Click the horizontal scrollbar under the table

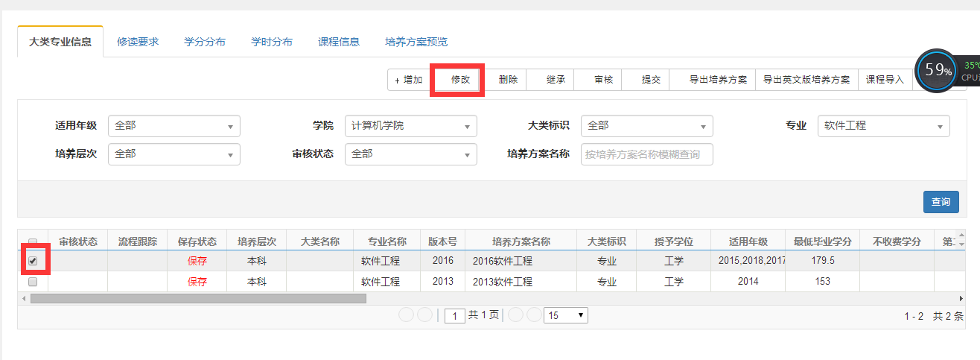pyautogui.click(x=198, y=298)
